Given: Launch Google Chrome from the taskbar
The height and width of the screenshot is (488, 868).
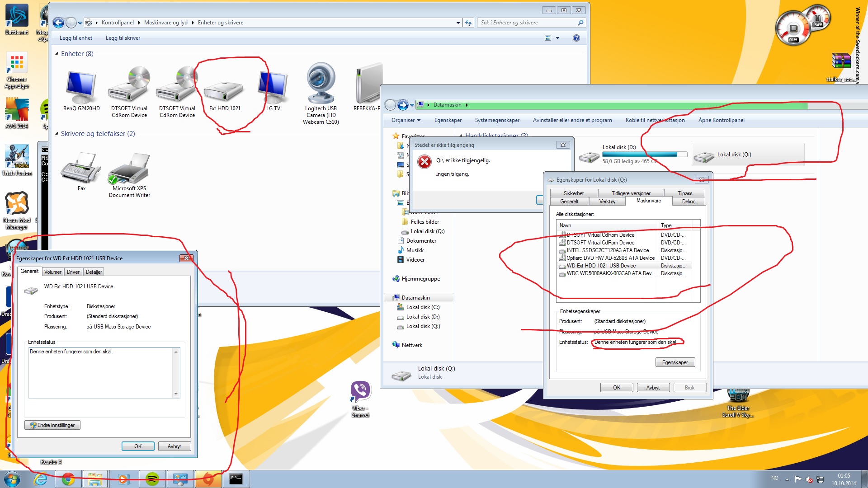Looking at the screenshot, I should pos(68,479).
